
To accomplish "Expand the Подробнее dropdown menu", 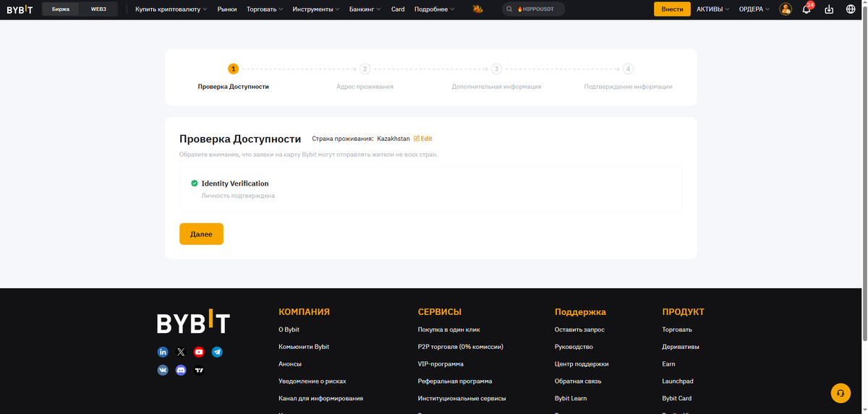I will (435, 9).
